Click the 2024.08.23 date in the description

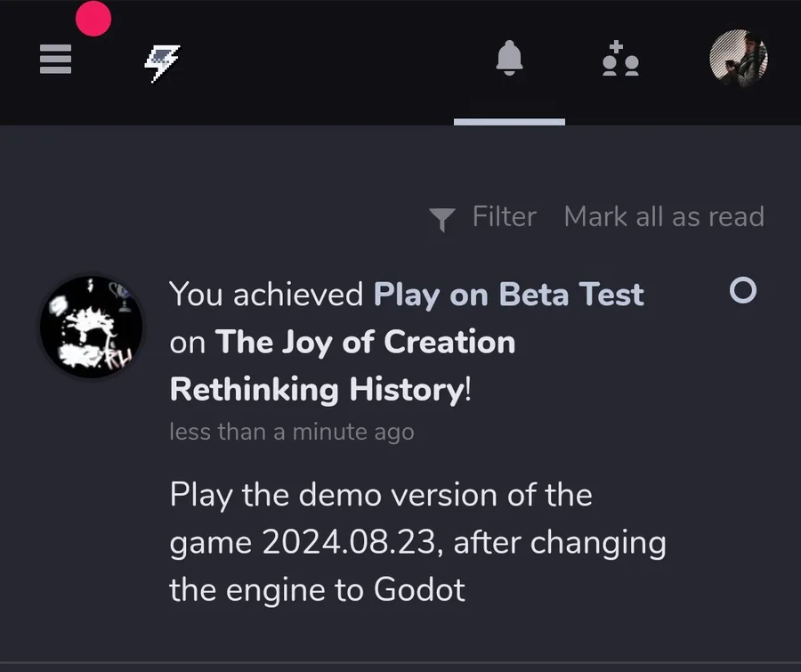click(x=348, y=542)
